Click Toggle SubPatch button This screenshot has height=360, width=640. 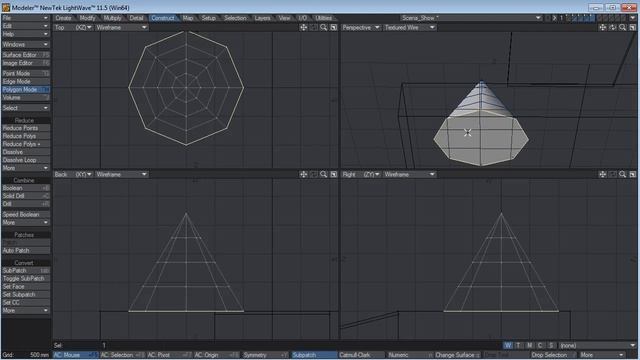click(x=26, y=279)
